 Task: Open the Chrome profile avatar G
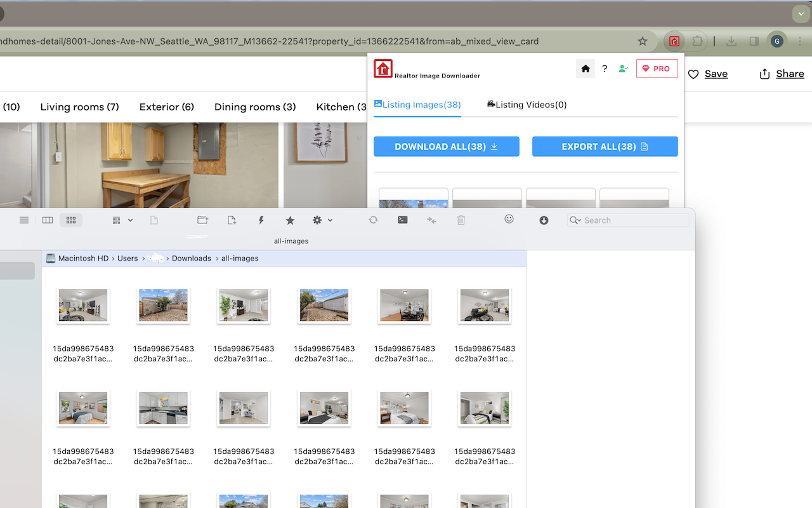pos(776,41)
